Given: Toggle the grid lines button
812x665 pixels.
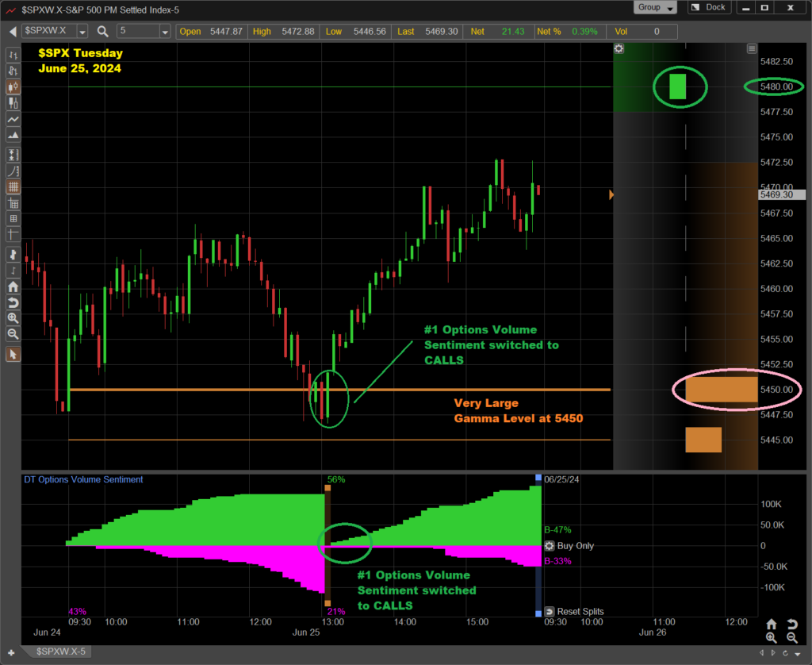Looking at the screenshot, I should point(13,187).
